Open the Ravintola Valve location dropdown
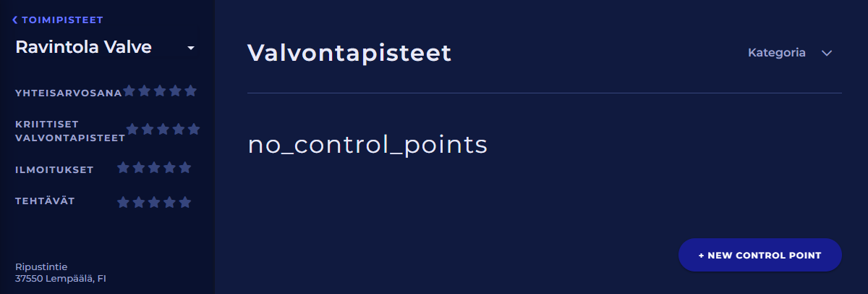 191,48
